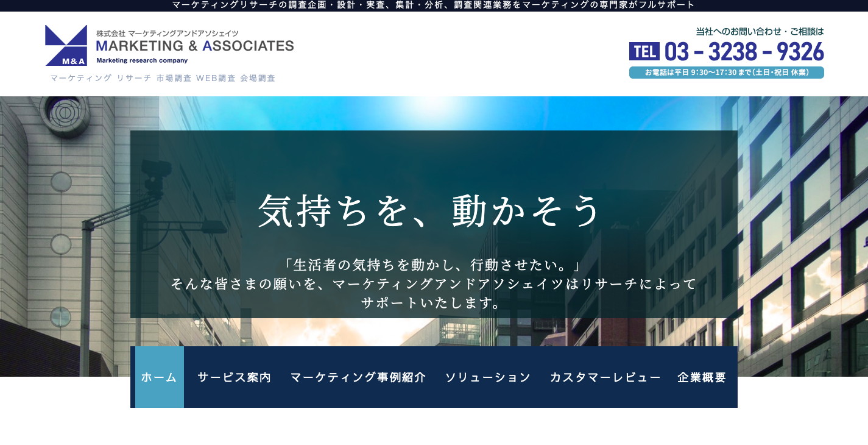The width and height of the screenshot is (868, 445).
Task: Click the business hours pill 平日 9:30〜17:30
Action: click(726, 73)
